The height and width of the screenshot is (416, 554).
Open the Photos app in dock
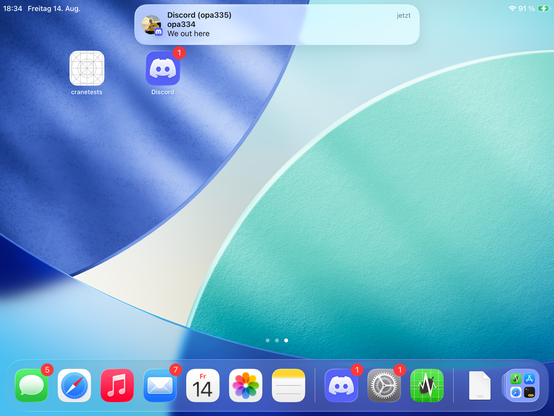(246, 386)
